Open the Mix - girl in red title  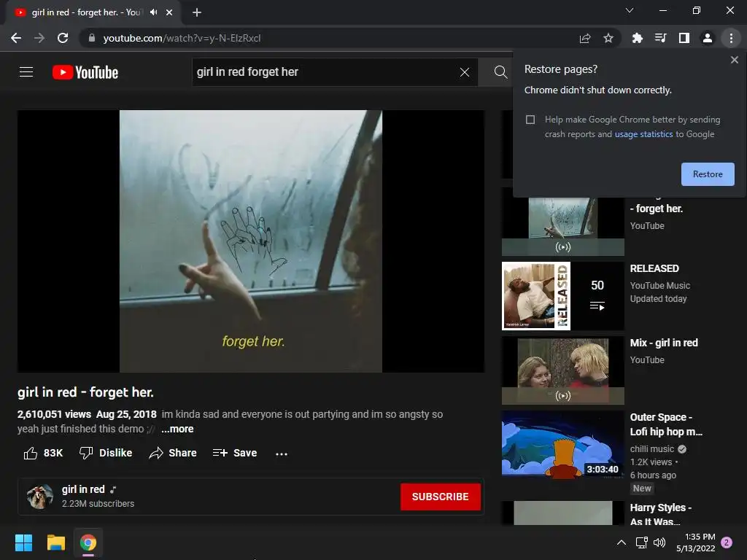pos(664,343)
